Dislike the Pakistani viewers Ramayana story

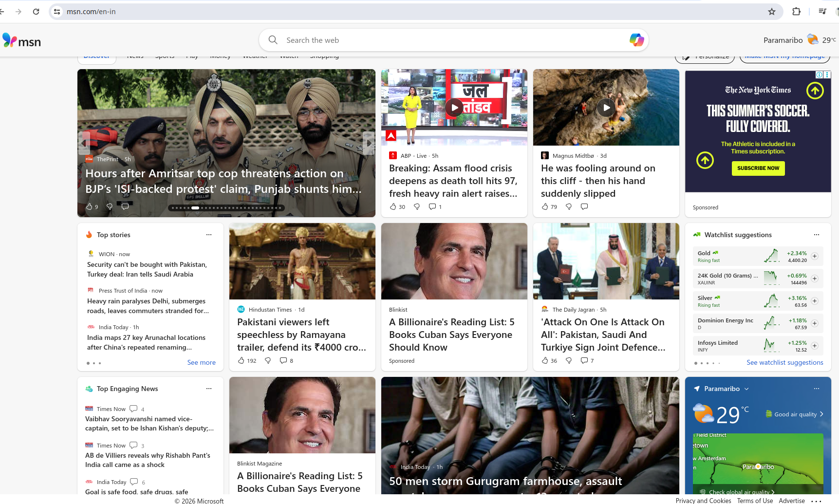(268, 360)
